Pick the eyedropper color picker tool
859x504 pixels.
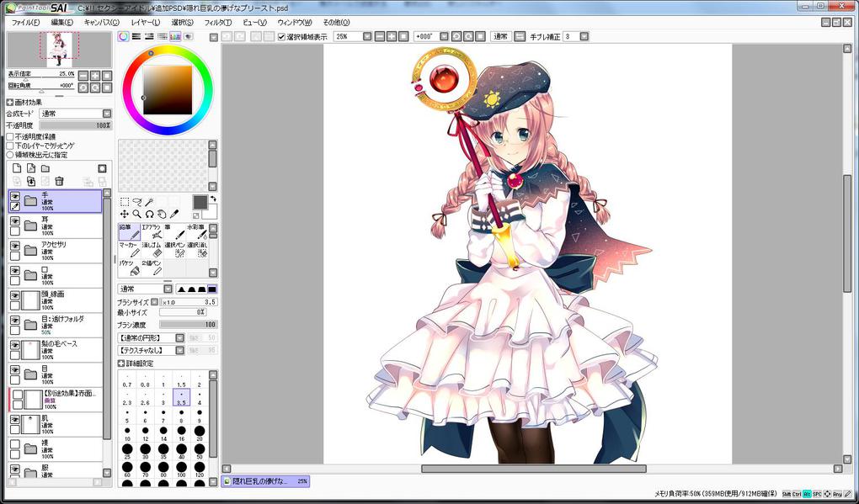(x=175, y=214)
